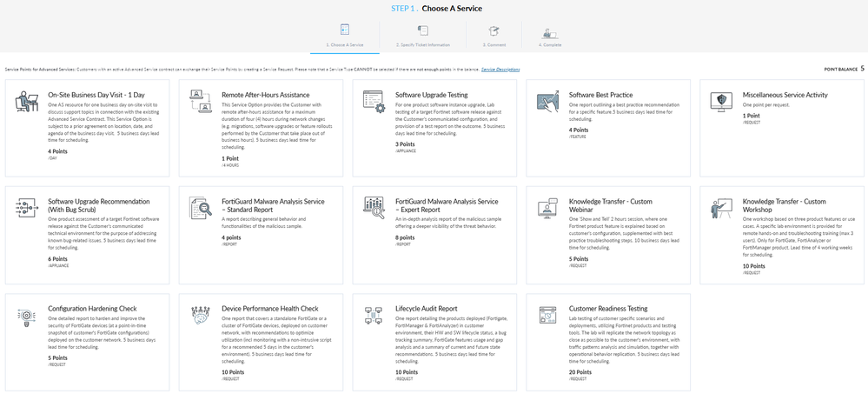Screen dimensions: 868x394
Task: Click '10 Points' on Custom Workshop card
Action: [x=753, y=266]
